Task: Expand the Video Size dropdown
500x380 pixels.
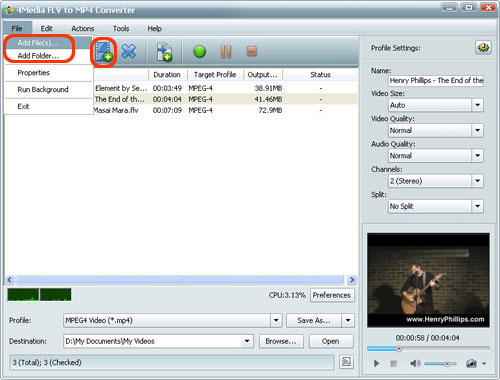Action: [477, 105]
